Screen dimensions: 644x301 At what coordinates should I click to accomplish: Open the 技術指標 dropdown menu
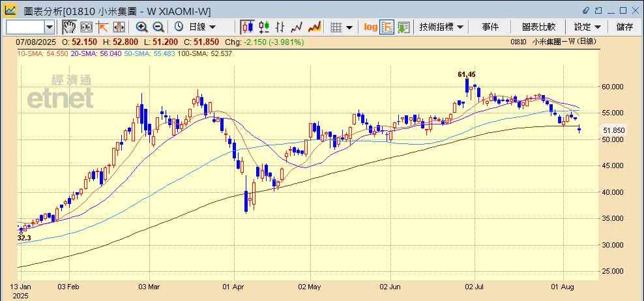pyautogui.click(x=441, y=27)
